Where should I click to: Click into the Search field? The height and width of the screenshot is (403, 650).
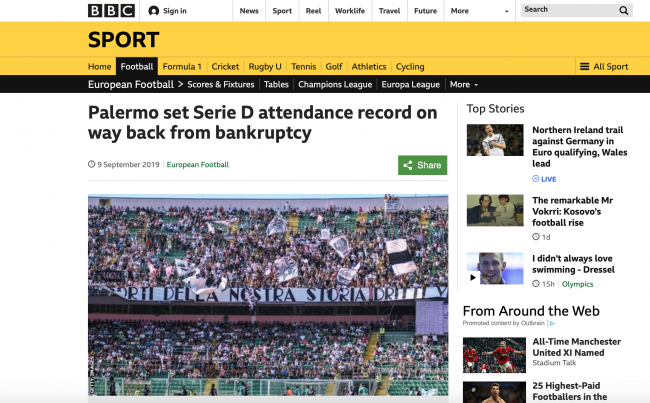(x=570, y=10)
